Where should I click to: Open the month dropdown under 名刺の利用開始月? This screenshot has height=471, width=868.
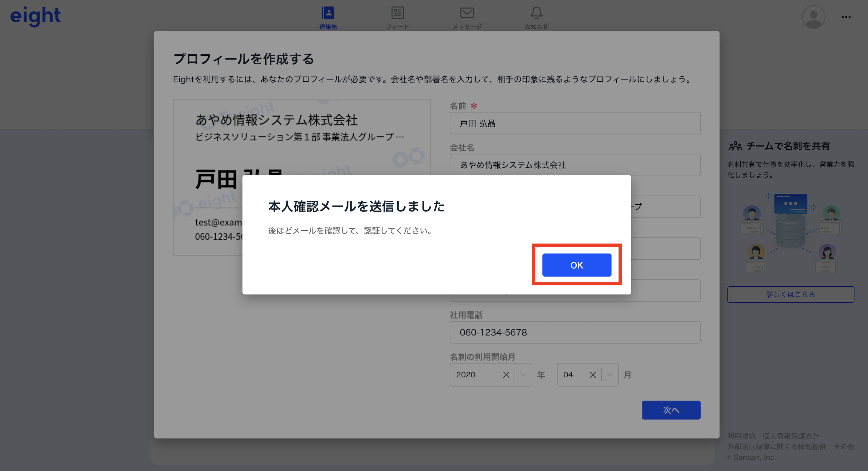tap(610, 374)
